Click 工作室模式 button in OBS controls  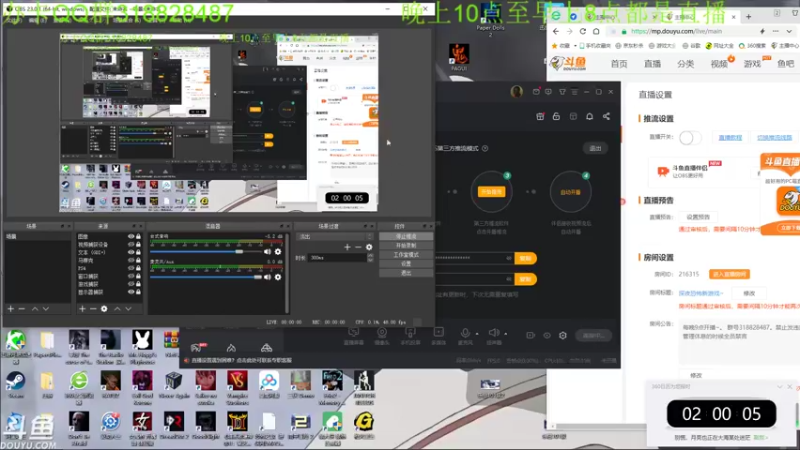click(x=406, y=255)
